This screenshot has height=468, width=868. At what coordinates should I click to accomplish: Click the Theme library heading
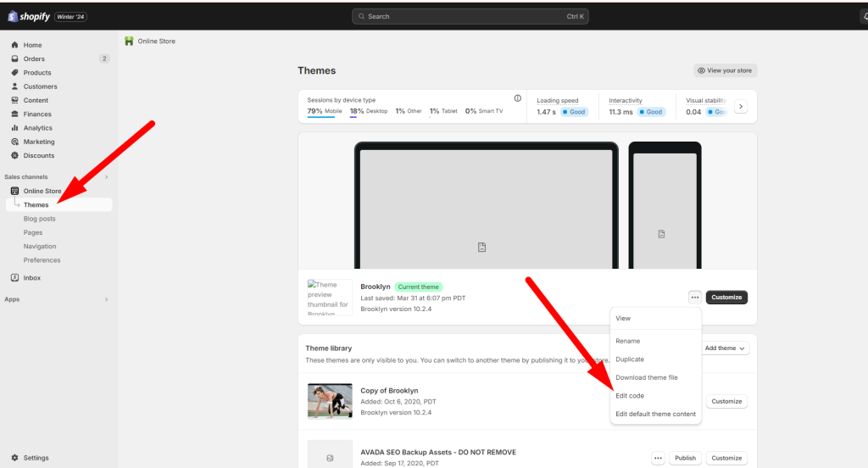click(329, 348)
